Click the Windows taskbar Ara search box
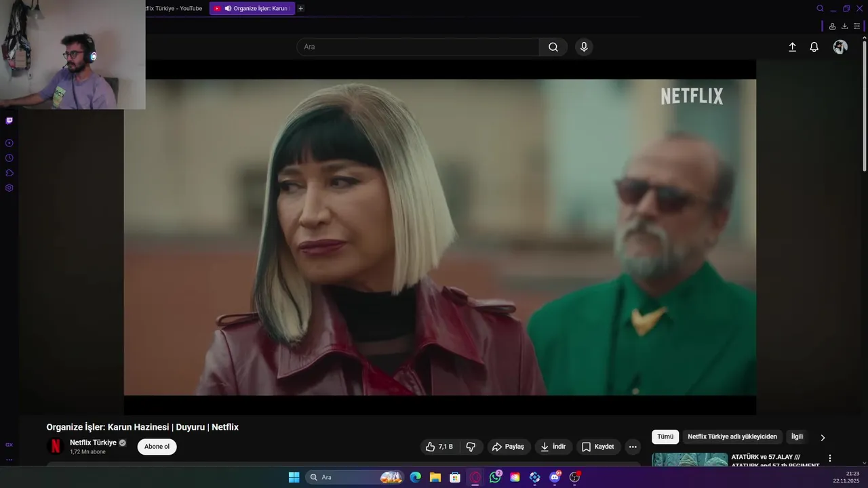This screenshot has width=868, height=488. coord(355,477)
